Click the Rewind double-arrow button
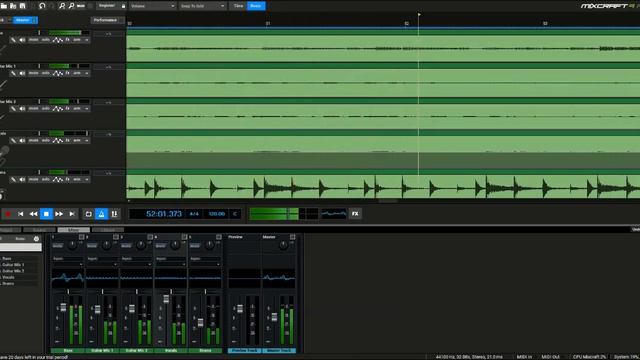 pyautogui.click(x=33, y=214)
